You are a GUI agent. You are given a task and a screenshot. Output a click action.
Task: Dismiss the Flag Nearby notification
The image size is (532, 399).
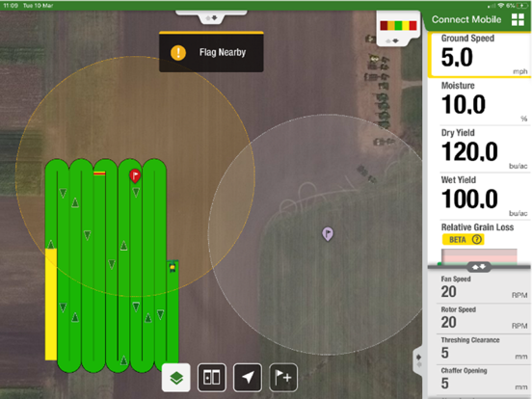tap(211, 52)
